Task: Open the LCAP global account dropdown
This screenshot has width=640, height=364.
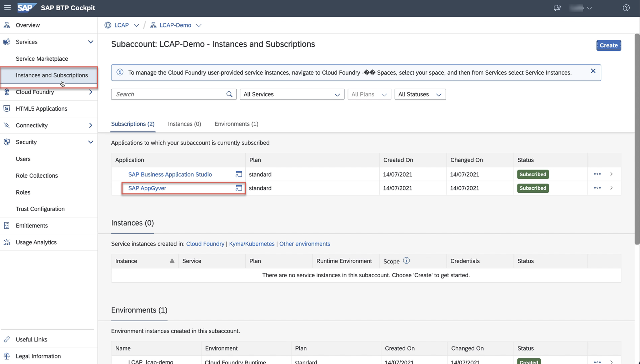Action: (136, 25)
